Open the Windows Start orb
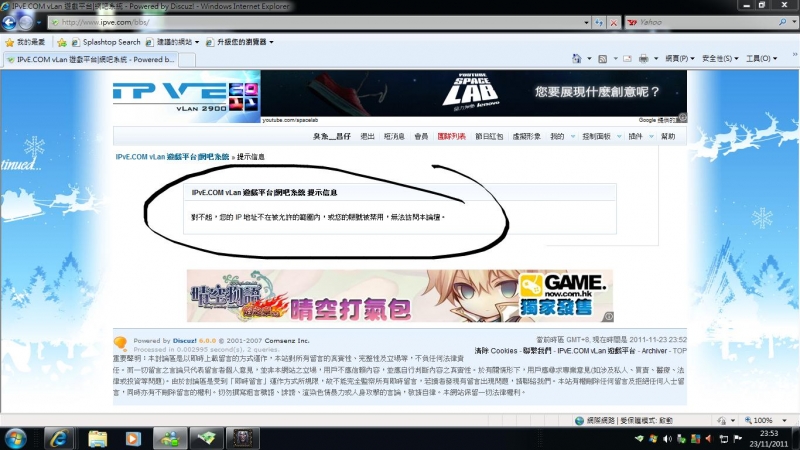This screenshot has width=800, height=450. click(x=16, y=439)
